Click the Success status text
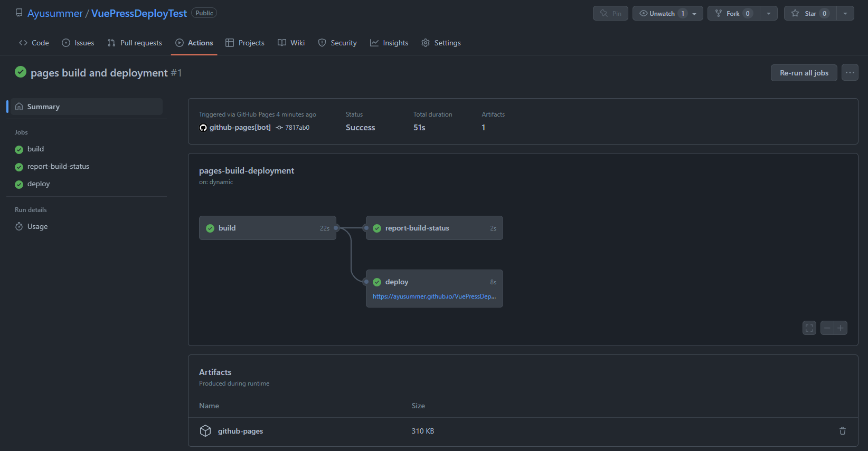868x451 pixels. (361, 127)
